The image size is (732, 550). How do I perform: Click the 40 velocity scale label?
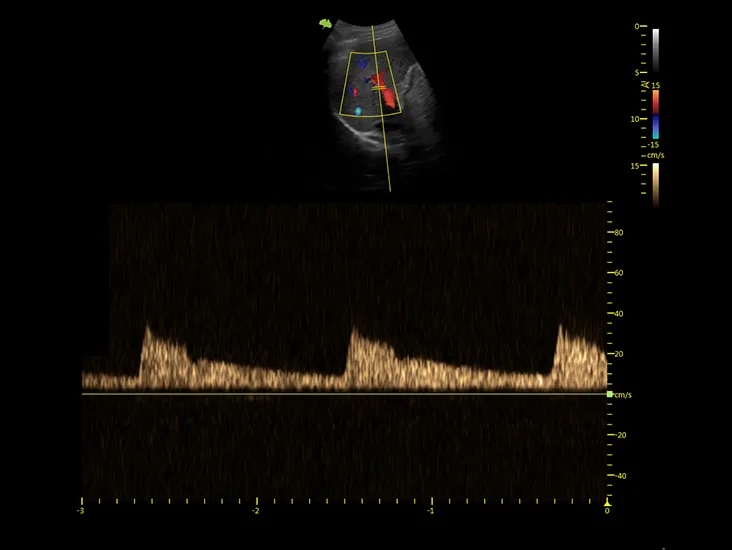(619, 314)
